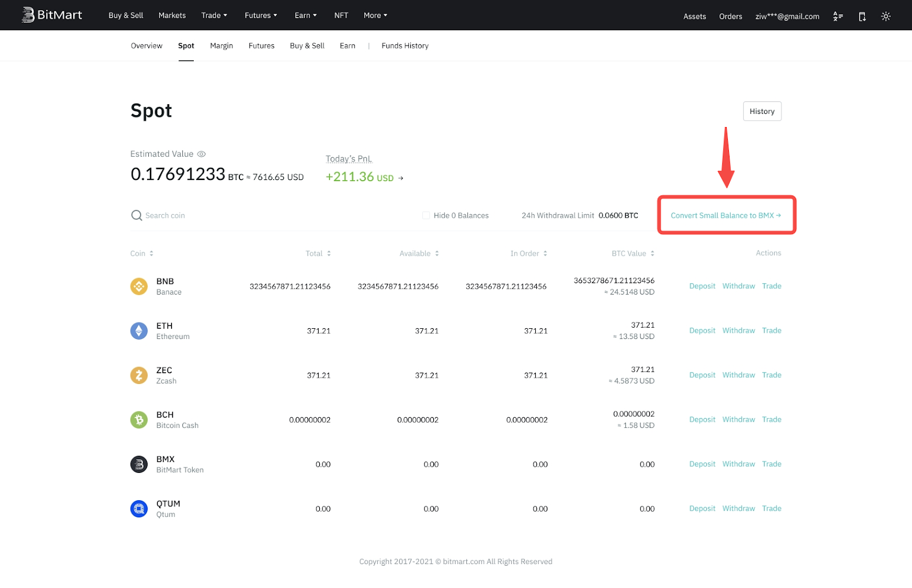Open Funds History tab
This screenshot has height=588, width=912.
pos(405,46)
